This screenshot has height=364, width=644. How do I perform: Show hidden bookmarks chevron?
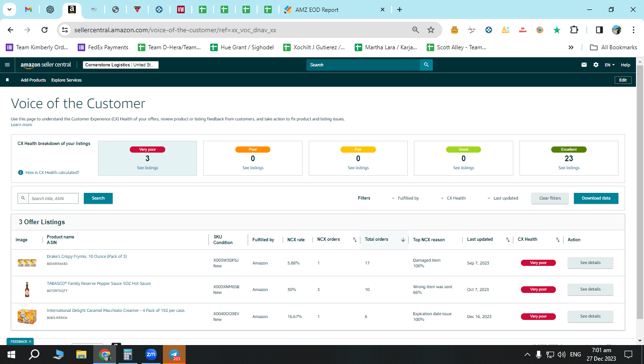click(571, 47)
